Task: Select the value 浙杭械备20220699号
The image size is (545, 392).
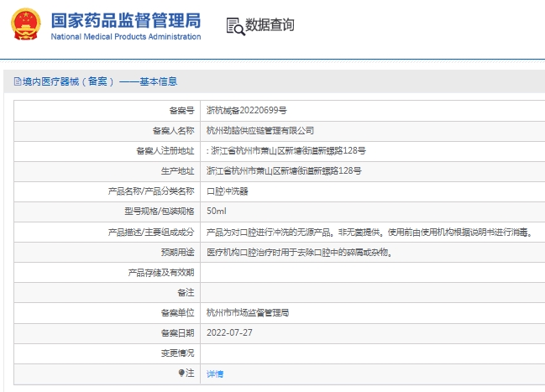Action: pyautogui.click(x=246, y=111)
